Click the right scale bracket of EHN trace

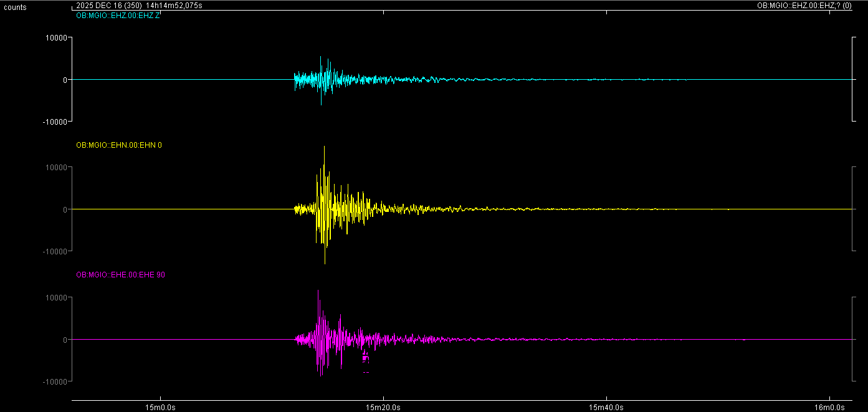tap(854, 209)
